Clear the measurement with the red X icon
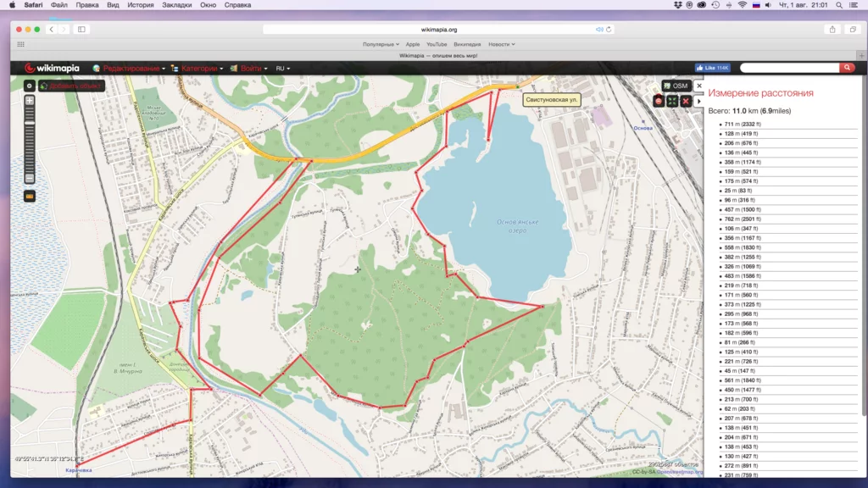The width and height of the screenshot is (868, 488). pos(685,102)
